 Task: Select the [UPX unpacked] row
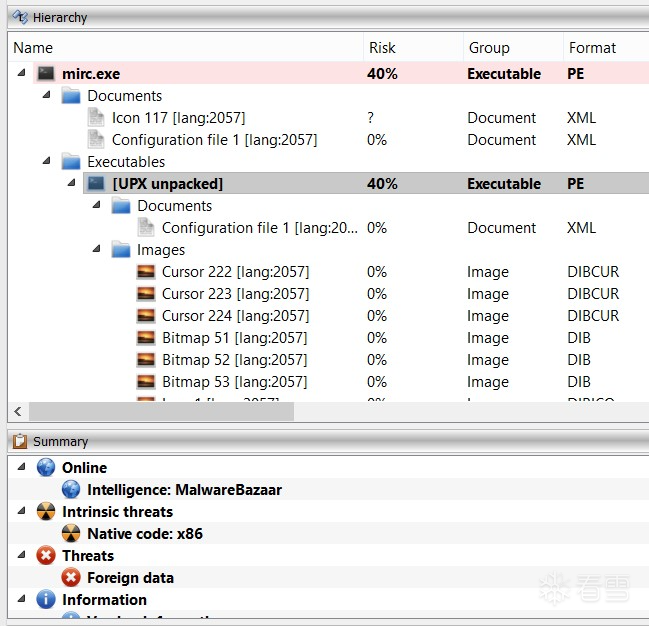coord(366,183)
